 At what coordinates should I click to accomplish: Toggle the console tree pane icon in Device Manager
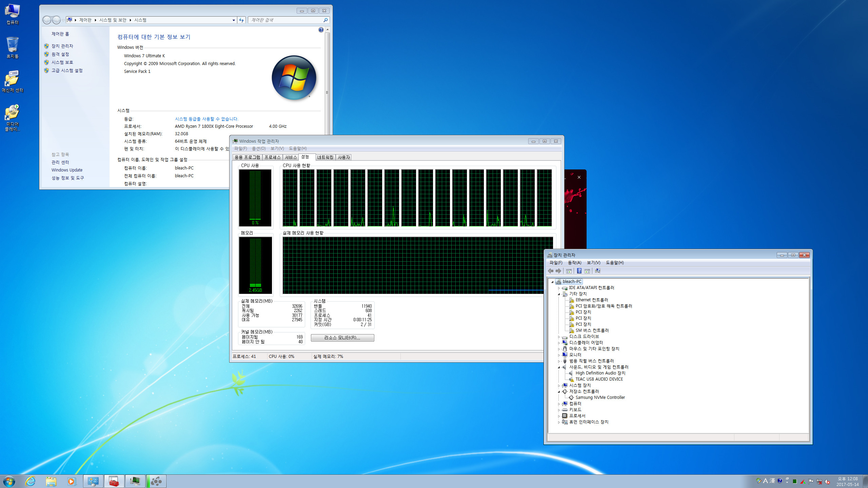[569, 271]
